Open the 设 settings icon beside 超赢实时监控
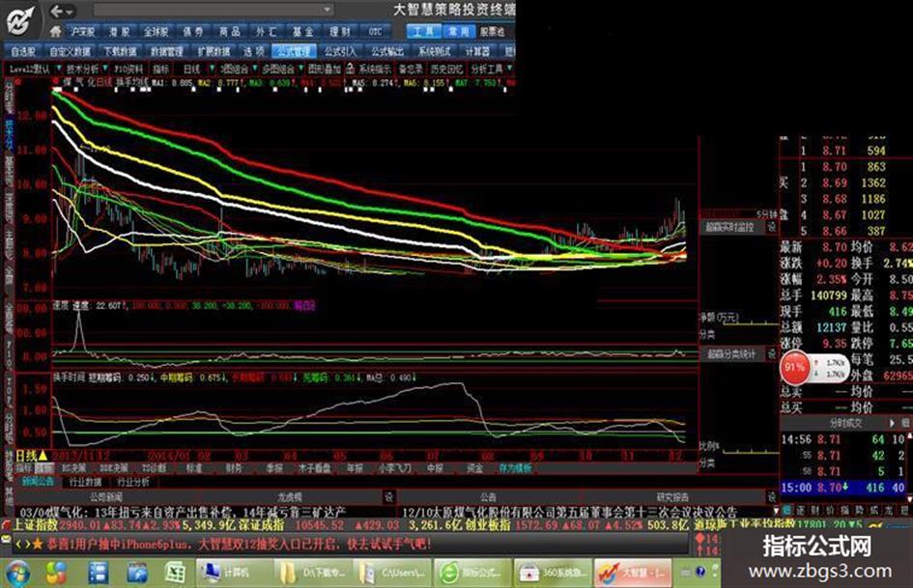The width and height of the screenshot is (913, 588). click(772, 227)
